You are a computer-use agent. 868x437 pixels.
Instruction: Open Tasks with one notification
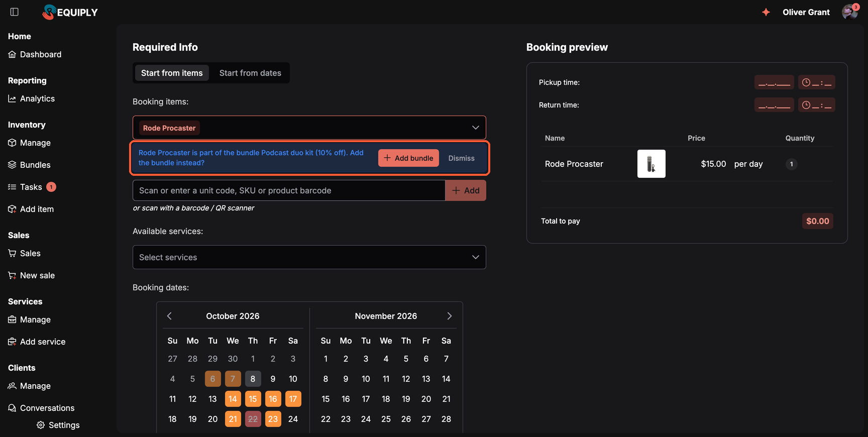pyautogui.click(x=32, y=187)
